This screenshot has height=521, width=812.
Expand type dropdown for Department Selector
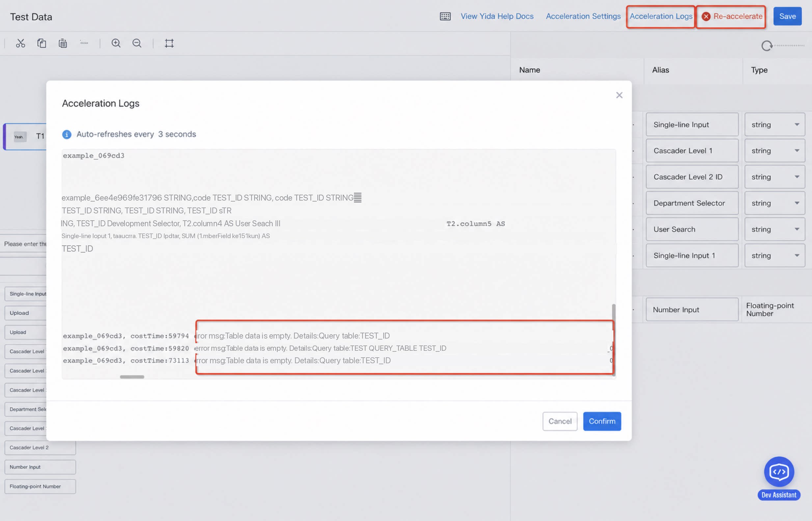click(x=774, y=203)
